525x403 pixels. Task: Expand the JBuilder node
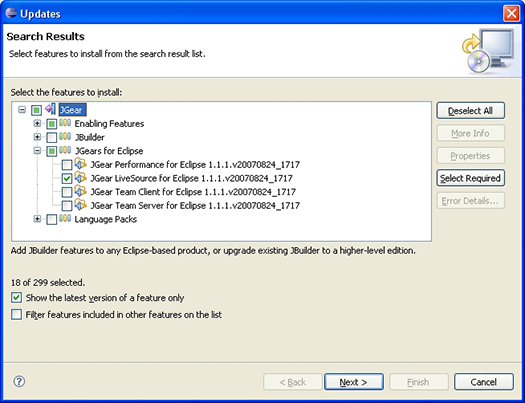coord(37,137)
